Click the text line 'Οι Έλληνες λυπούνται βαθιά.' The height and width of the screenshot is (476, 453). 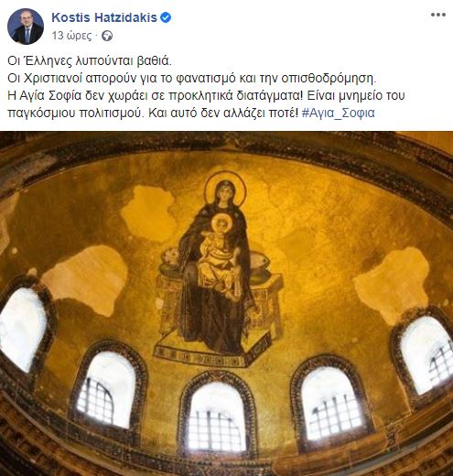[x=90, y=61]
